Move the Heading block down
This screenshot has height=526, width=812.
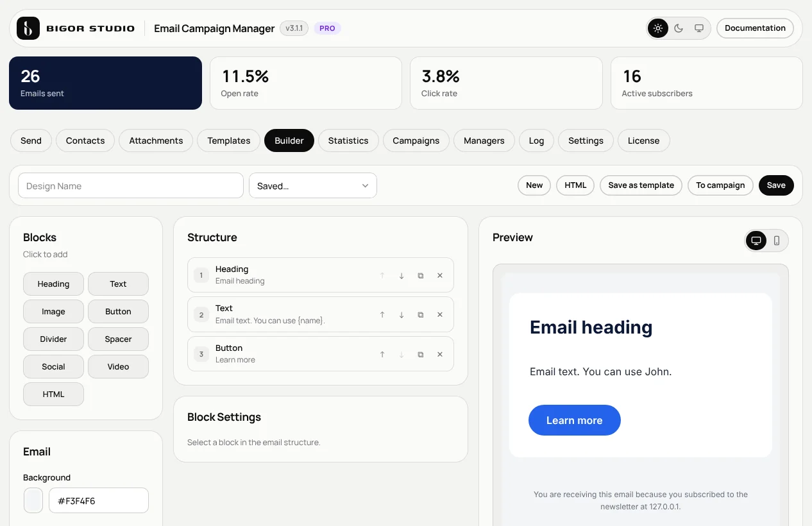tap(402, 275)
